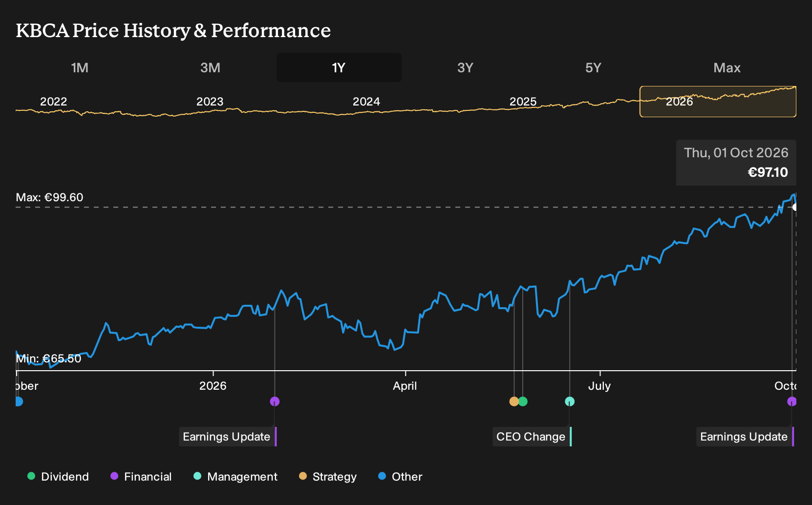Click the purple Financial event dot near 2026
The width and height of the screenshot is (812, 505).
[x=275, y=401]
